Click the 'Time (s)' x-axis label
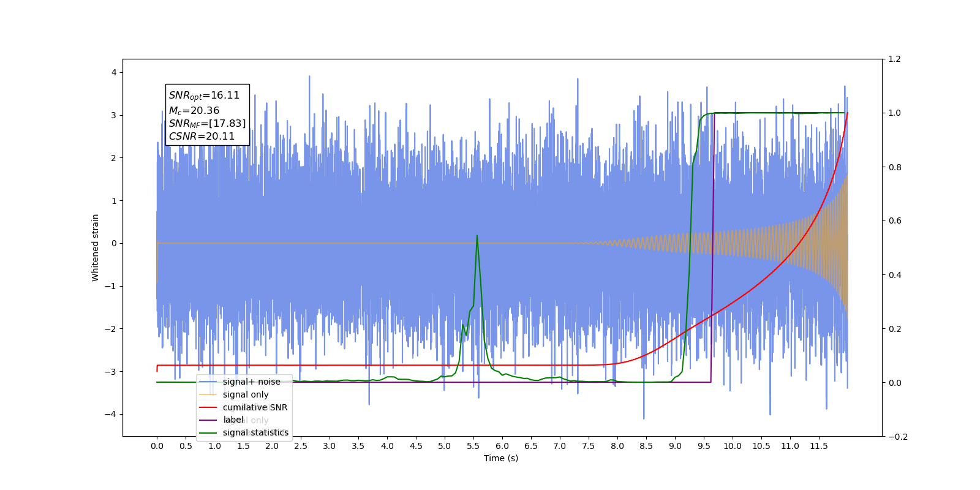This screenshot has height=490, width=980. pyautogui.click(x=501, y=458)
